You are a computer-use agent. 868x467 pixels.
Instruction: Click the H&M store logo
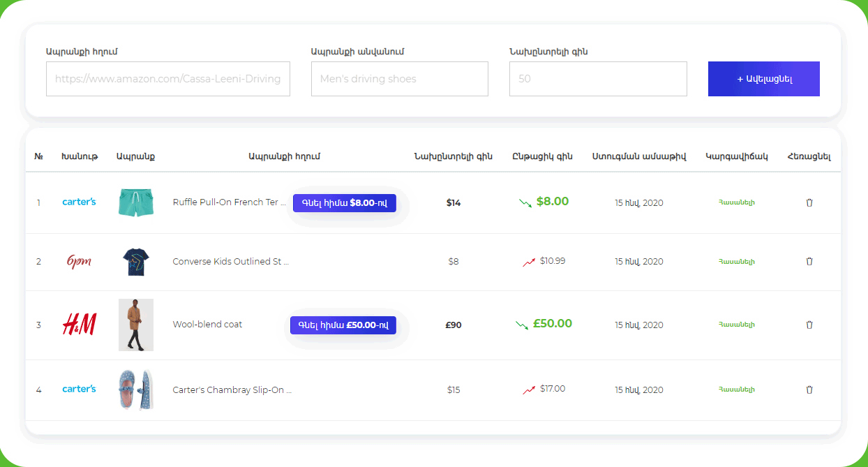coord(79,325)
